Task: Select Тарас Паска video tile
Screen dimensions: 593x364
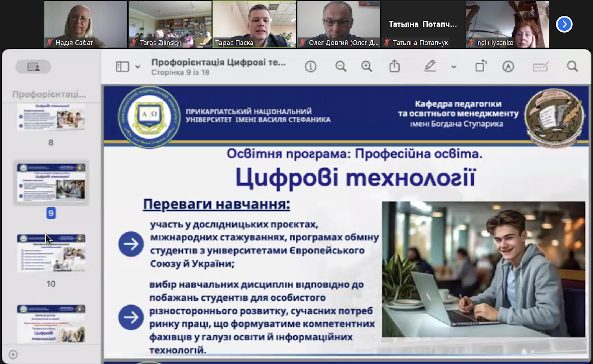Action: point(254,24)
